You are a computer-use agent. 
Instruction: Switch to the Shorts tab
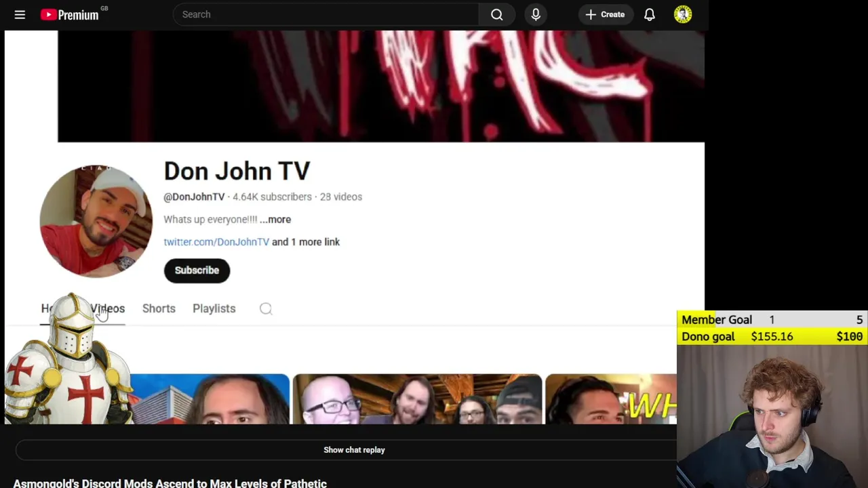[x=159, y=308]
